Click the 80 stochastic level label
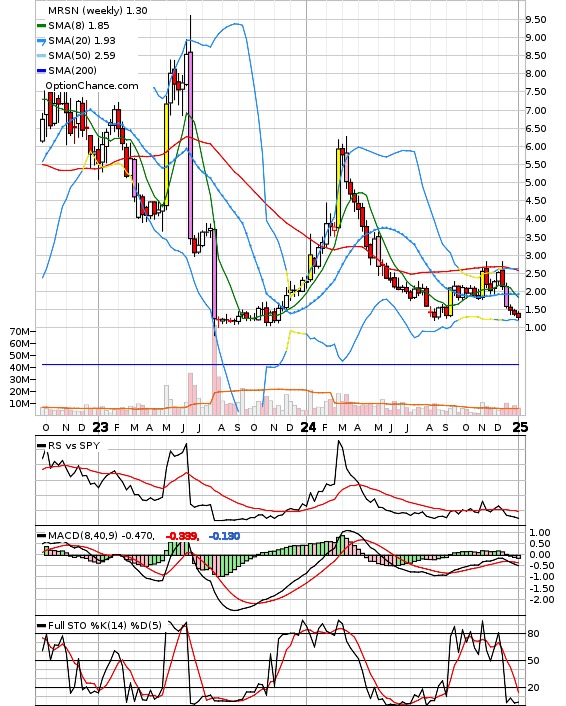This screenshot has height=706, width=566. tap(534, 634)
